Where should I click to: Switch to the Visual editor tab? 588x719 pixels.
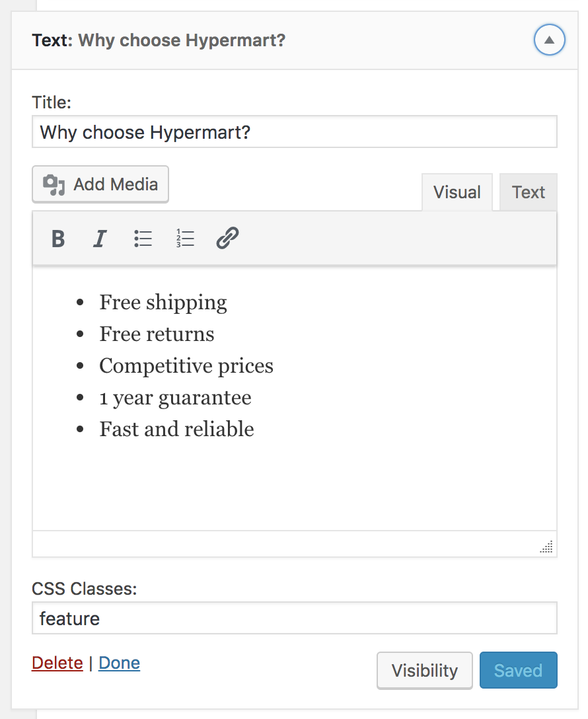(457, 192)
